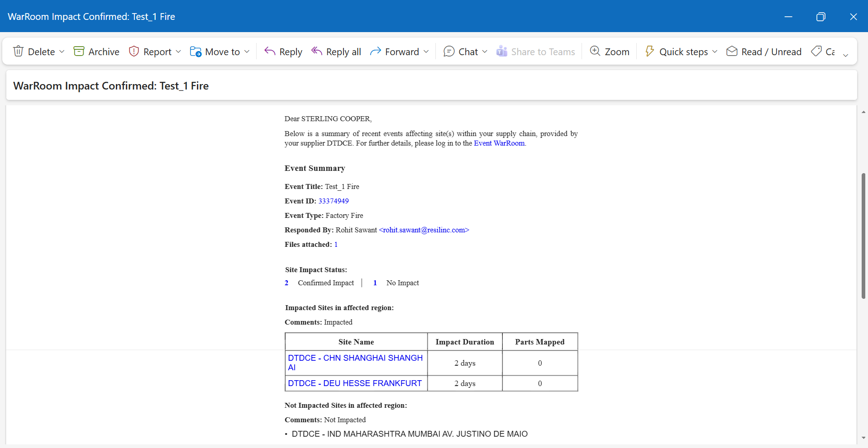Click the Impact Duration column header
Screen dimensions: 868x448
[465, 342]
